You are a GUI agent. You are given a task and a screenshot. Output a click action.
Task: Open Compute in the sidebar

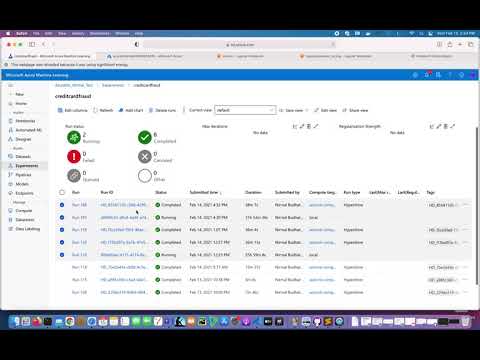pos(20,211)
